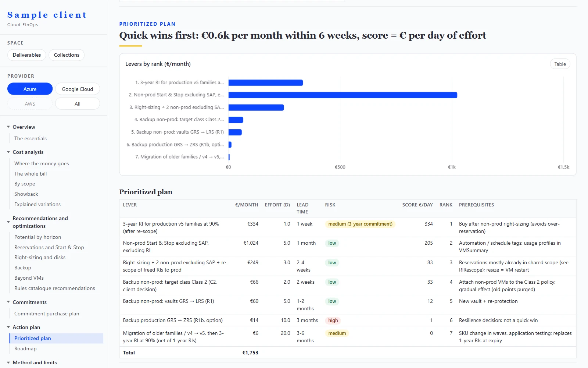Collapse the Commitments section triangle
The height and width of the screenshot is (368, 588).
click(x=8, y=302)
